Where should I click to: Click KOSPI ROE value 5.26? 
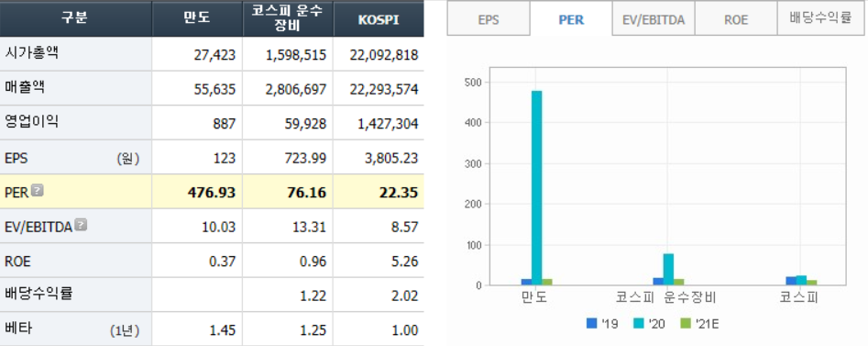click(404, 262)
